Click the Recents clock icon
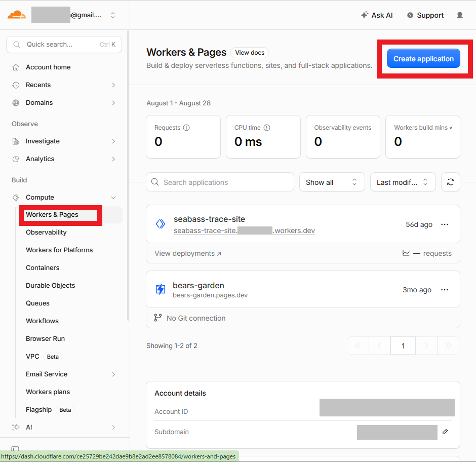 click(x=16, y=85)
